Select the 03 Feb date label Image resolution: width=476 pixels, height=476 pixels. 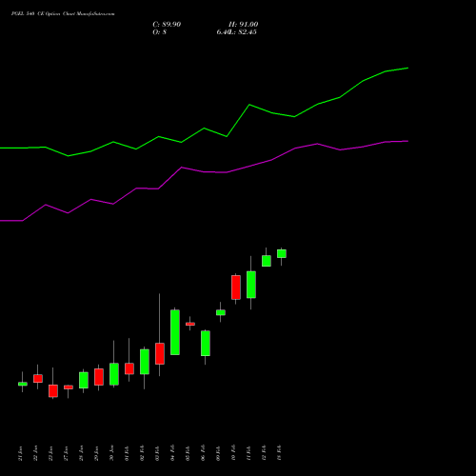(158, 453)
